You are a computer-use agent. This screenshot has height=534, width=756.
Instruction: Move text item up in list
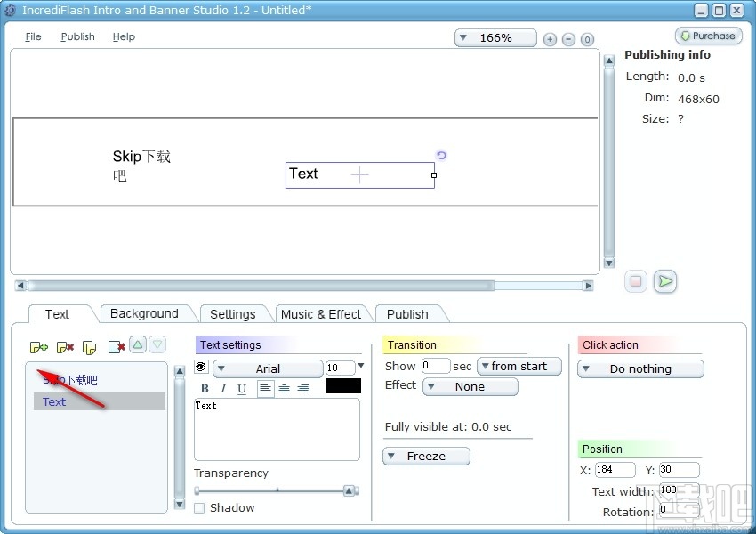tap(138, 345)
